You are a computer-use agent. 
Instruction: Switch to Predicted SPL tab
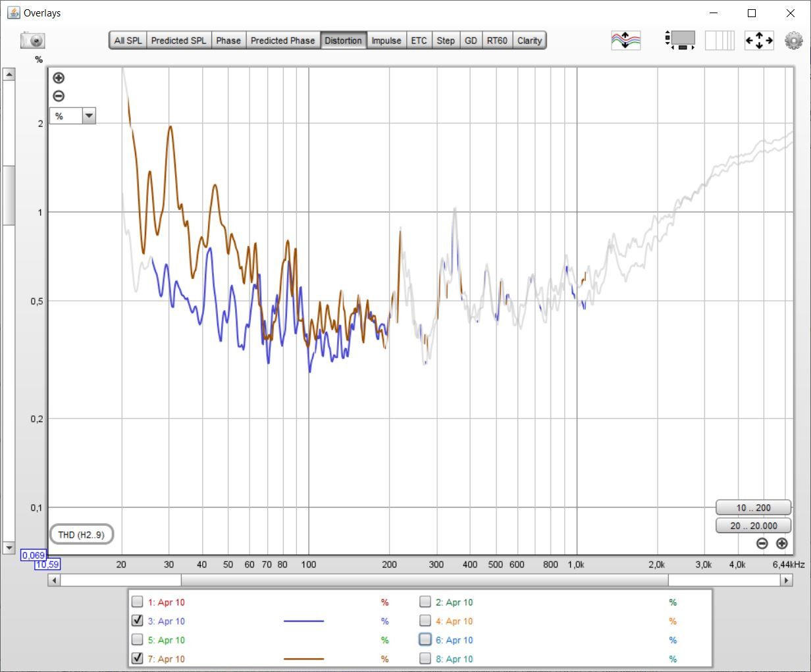(178, 40)
